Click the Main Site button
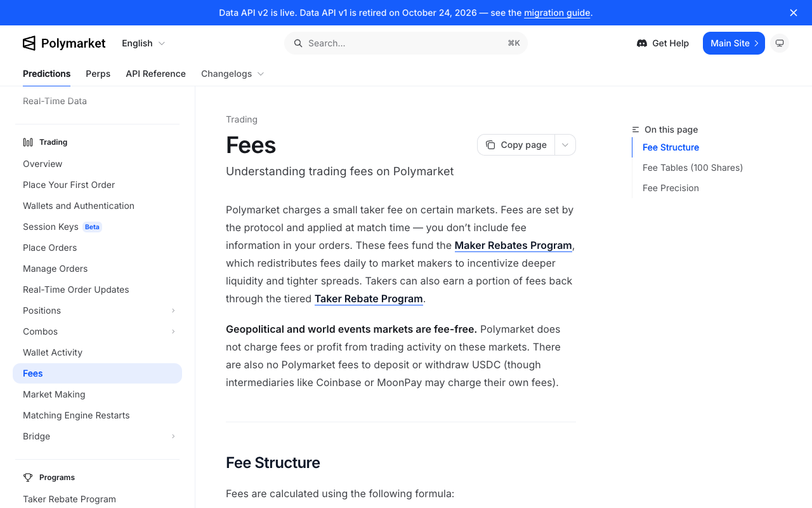 (x=734, y=43)
